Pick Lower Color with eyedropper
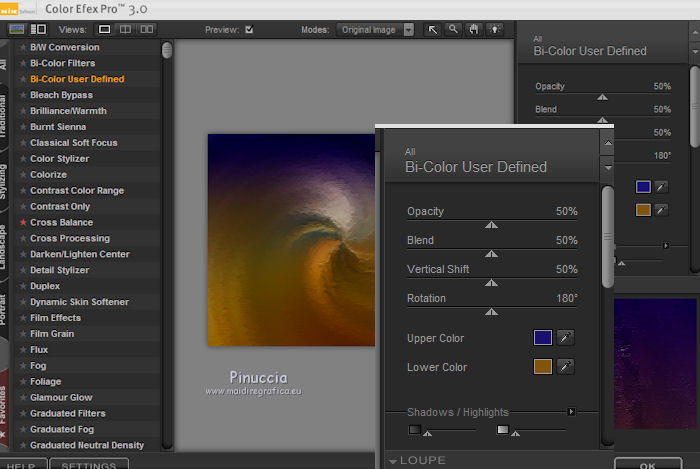Image resolution: width=700 pixels, height=469 pixels. click(x=566, y=367)
